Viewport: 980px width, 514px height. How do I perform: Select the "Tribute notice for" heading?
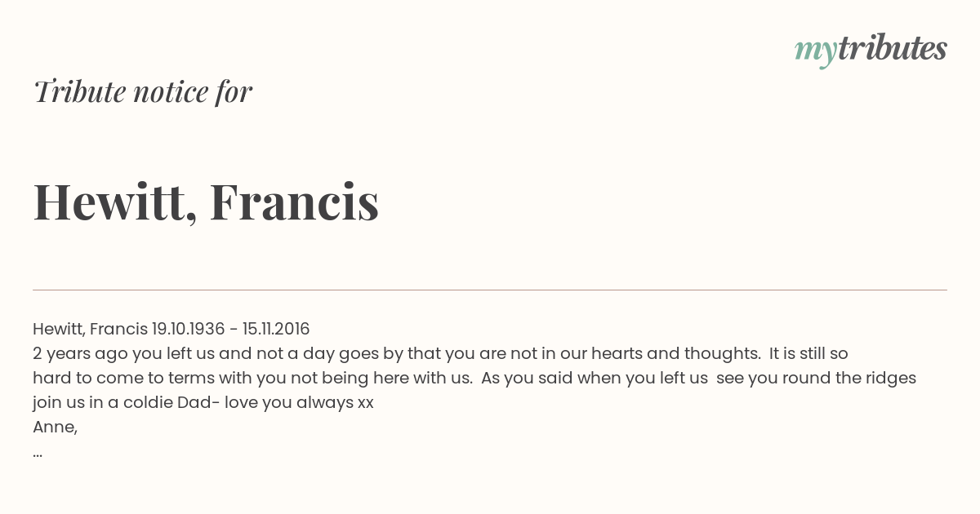pyautogui.click(x=142, y=91)
